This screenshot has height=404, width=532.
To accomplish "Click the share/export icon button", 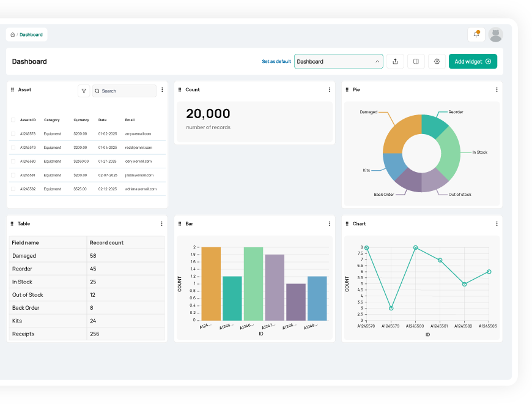I will pyautogui.click(x=395, y=61).
